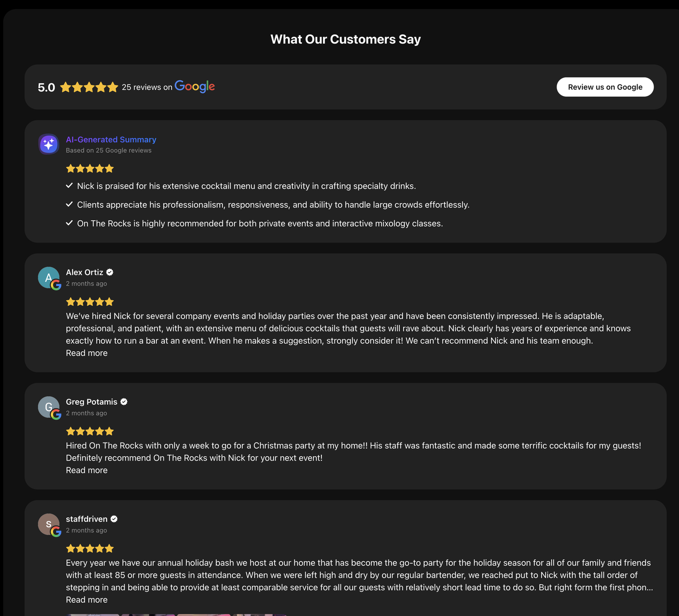Click Alex Ortiz's five-star rating
679x616 pixels.
pyautogui.click(x=90, y=302)
